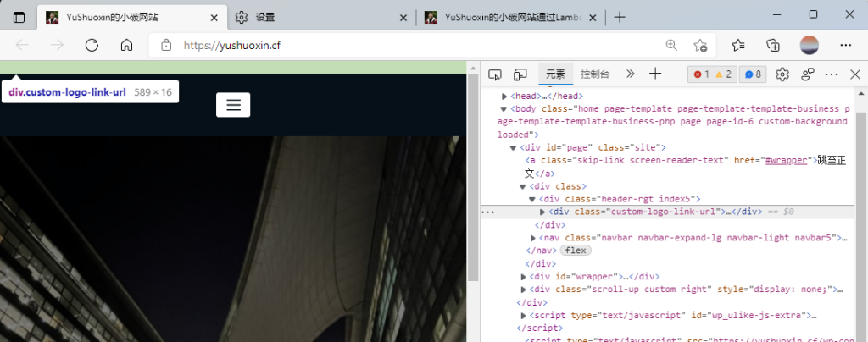Click the zoom magnifier in address bar
This screenshot has height=342, width=868.
[x=671, y=45]
